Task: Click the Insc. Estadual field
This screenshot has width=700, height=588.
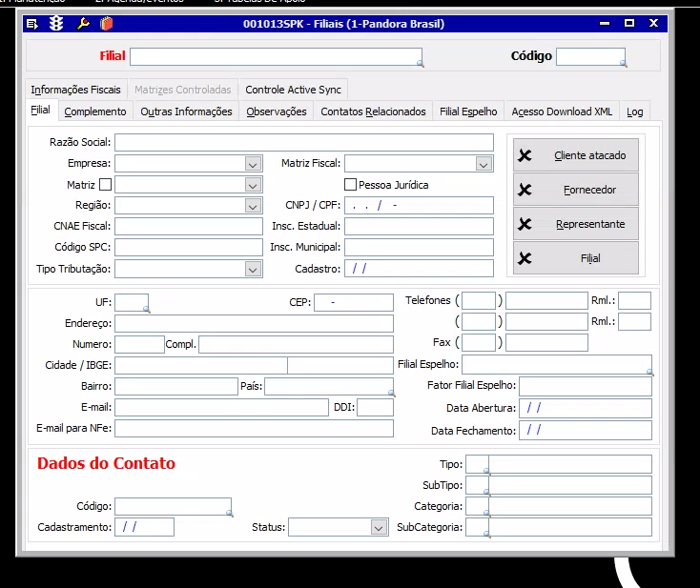Action: click(419, 226)
